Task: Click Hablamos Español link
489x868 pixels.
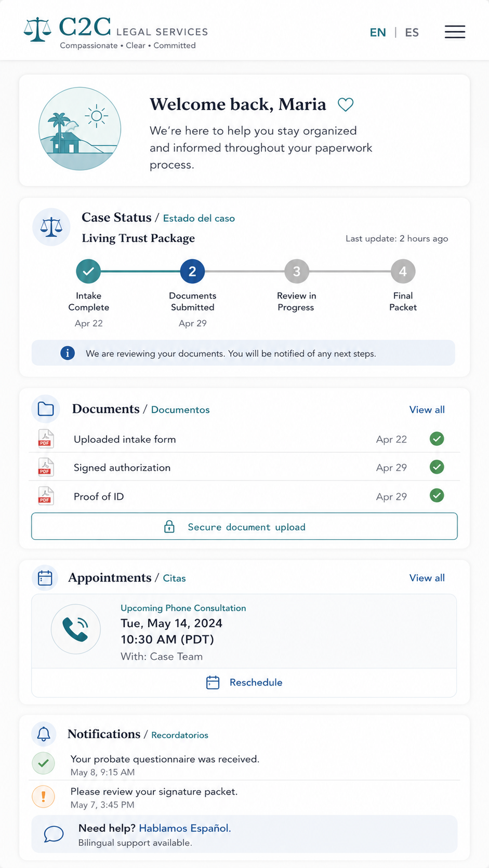Action: [185, 828]
